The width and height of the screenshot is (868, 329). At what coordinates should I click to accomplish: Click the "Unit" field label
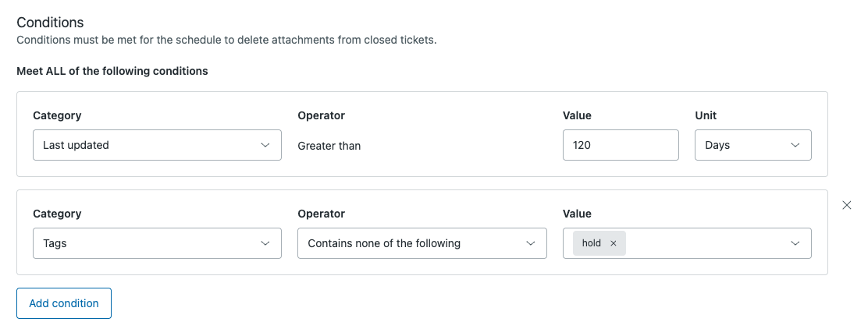point(706,115)
